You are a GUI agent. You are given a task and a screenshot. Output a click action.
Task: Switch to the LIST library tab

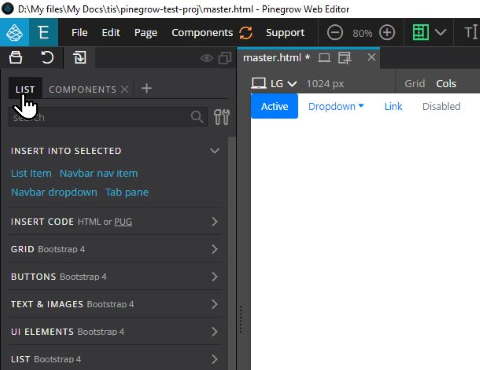click(25, 89)
